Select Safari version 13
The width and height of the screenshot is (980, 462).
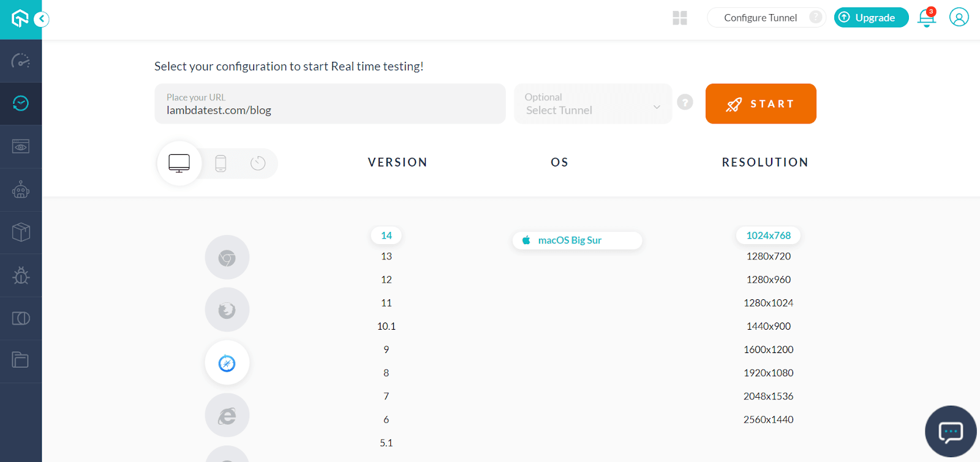[386, 256]
